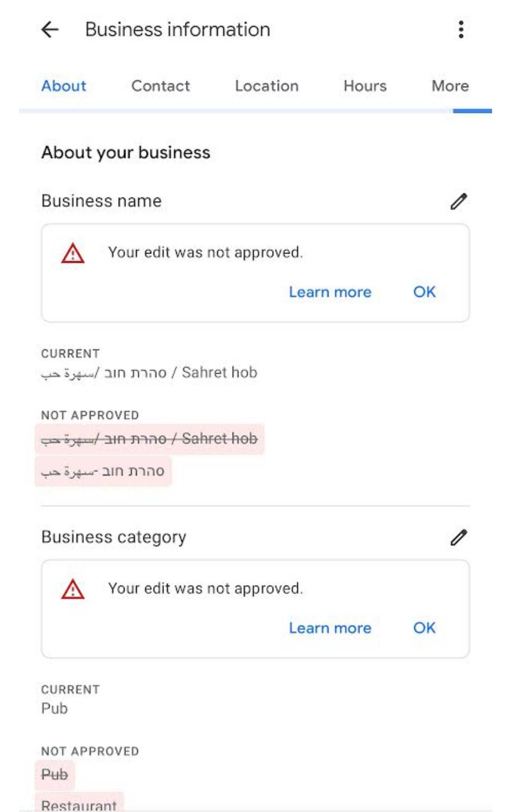Tap the current category Pub
This screenshot has height=812, width=511.
tap(55, 709)
